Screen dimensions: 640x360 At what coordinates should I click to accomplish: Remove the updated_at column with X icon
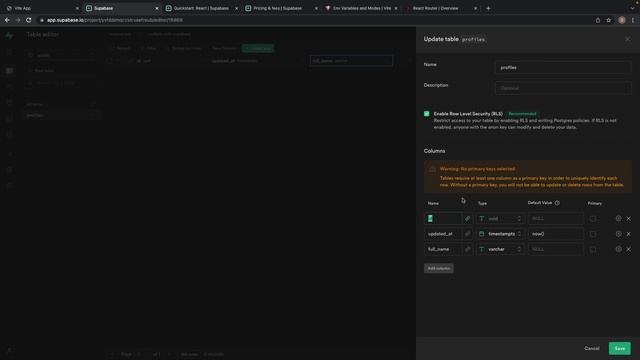(629, 234)
